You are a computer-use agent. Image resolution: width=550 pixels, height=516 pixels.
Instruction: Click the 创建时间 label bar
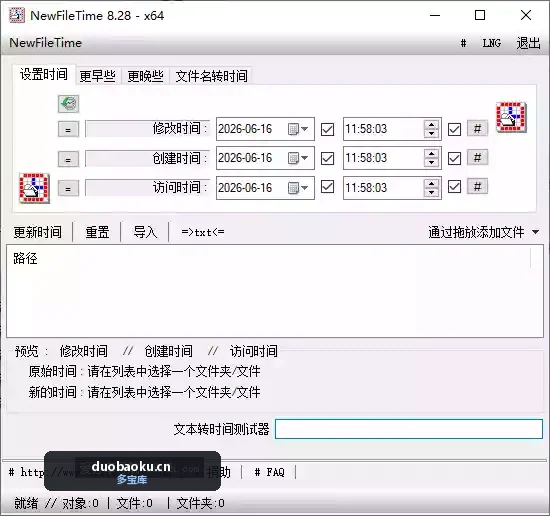point(147,159)
